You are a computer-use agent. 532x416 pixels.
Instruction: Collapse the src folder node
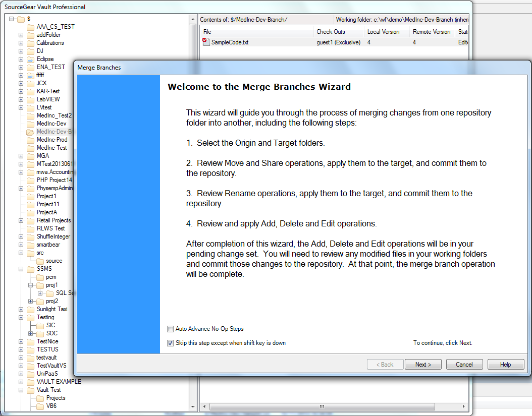[21, 253]
